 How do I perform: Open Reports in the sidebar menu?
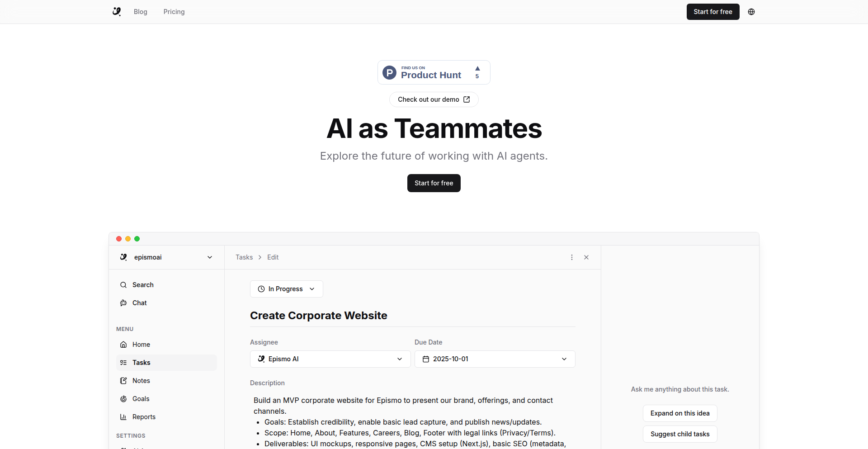click(x=166, y=417)
